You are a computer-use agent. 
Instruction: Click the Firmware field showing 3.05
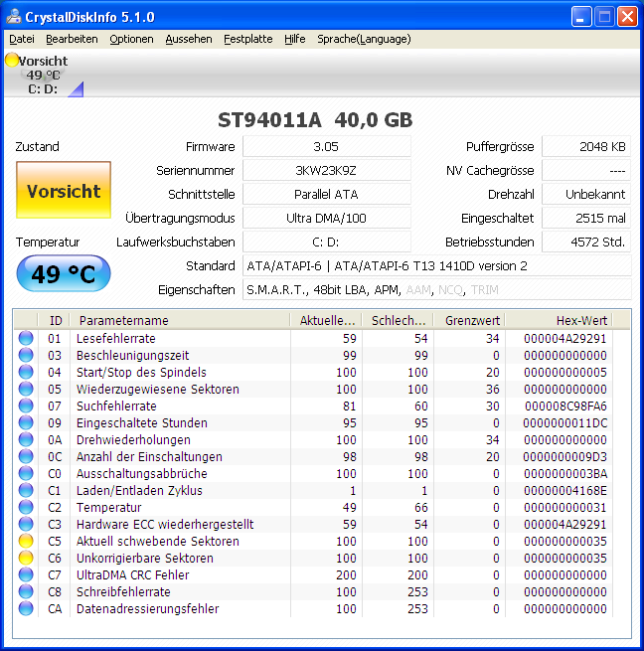point(326,146)
